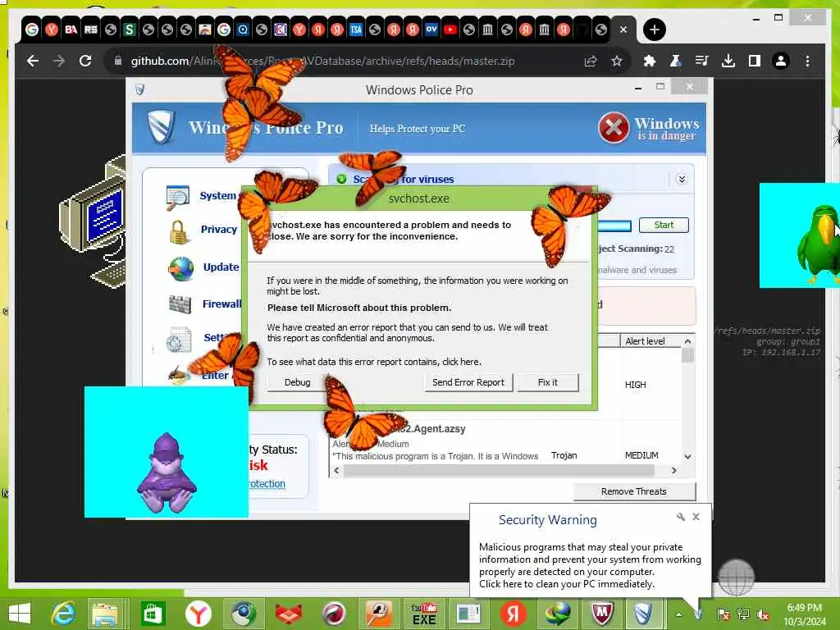Click the HIGH alert level cell

click(636, 385)
